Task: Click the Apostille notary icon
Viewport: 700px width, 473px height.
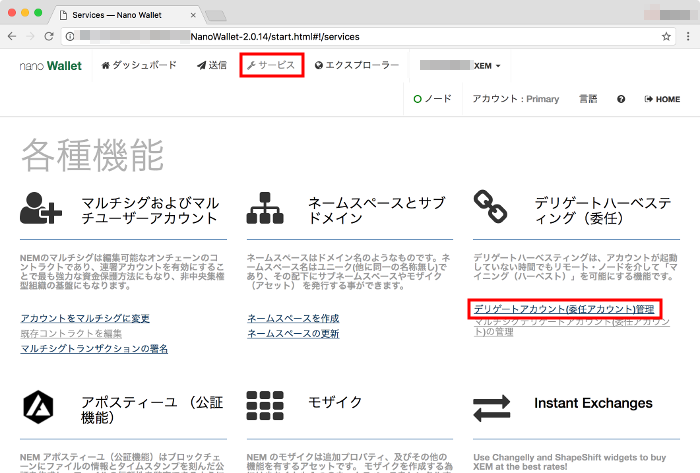Action: [42, 405]
